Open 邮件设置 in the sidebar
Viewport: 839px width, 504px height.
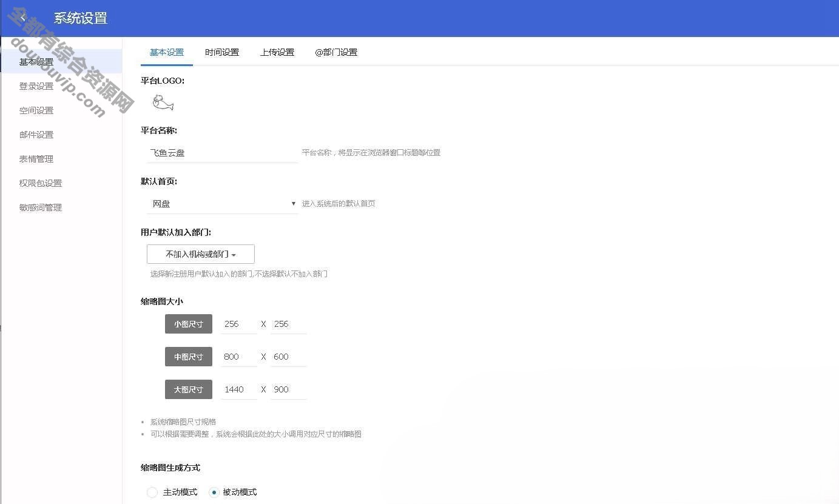[61, 135]
